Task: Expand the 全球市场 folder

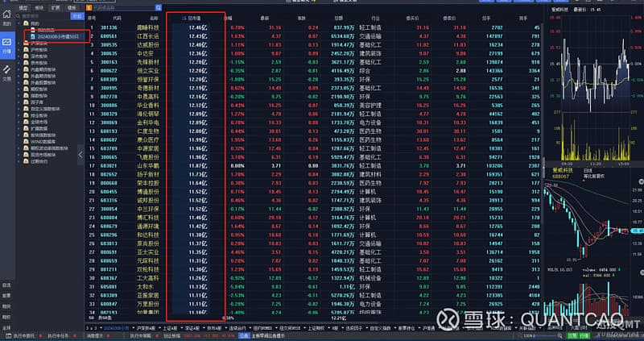Action: coord(19,122)
